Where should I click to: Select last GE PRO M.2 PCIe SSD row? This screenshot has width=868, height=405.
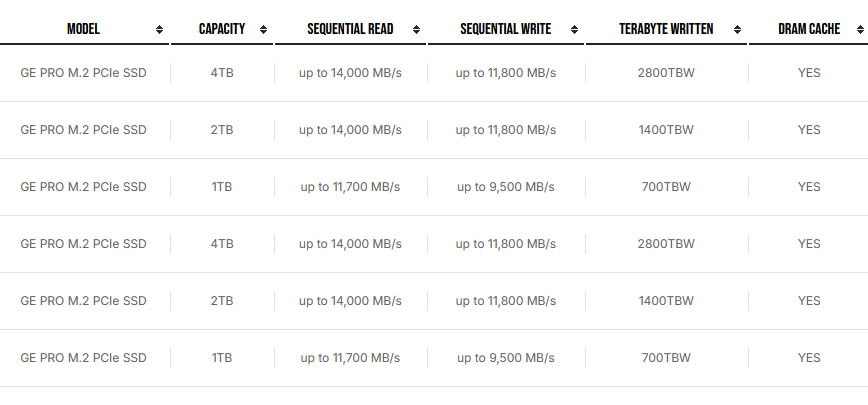pos(434,358)
